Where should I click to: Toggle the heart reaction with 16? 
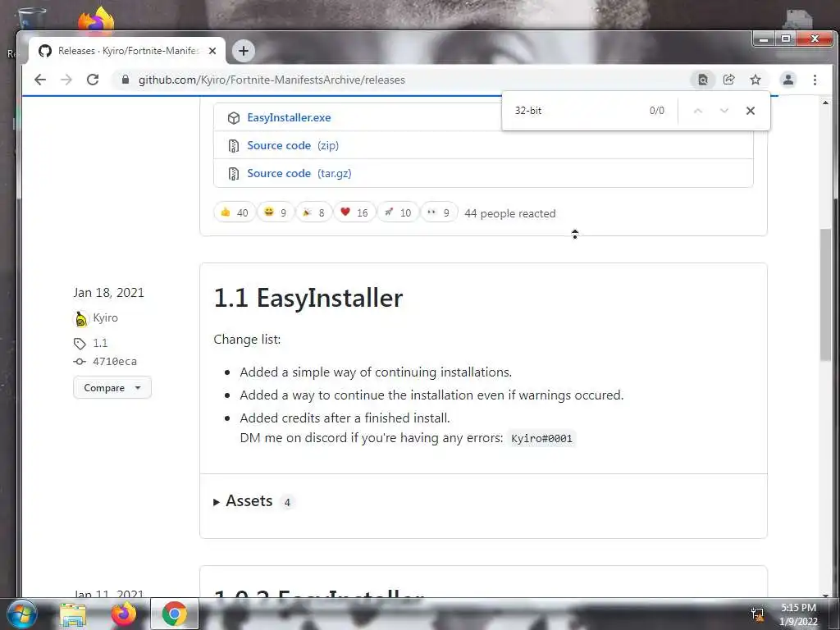tap(354, 212)
